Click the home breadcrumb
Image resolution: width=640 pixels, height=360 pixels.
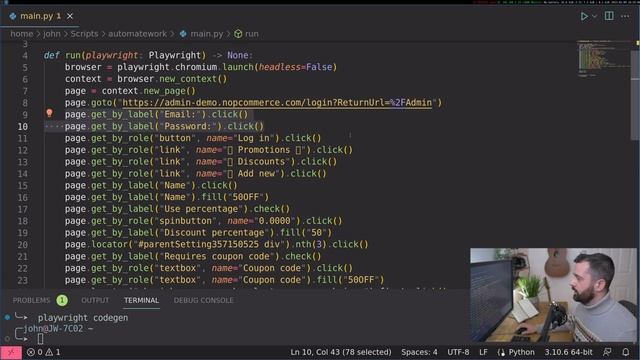(22, 34)
